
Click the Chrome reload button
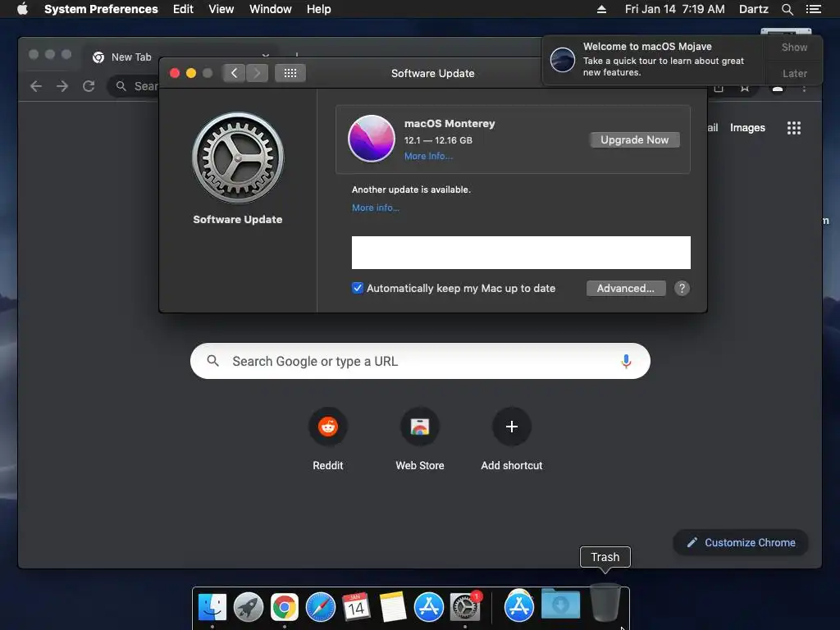pos(89,86)
